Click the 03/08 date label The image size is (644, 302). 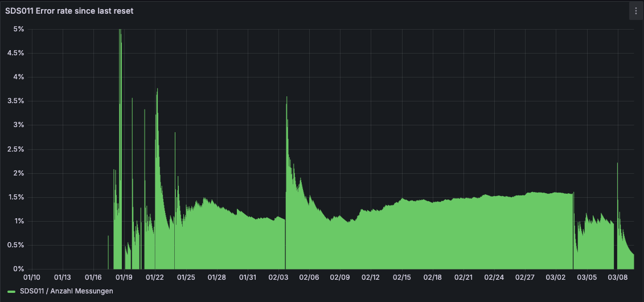click(x=618, y=277)
